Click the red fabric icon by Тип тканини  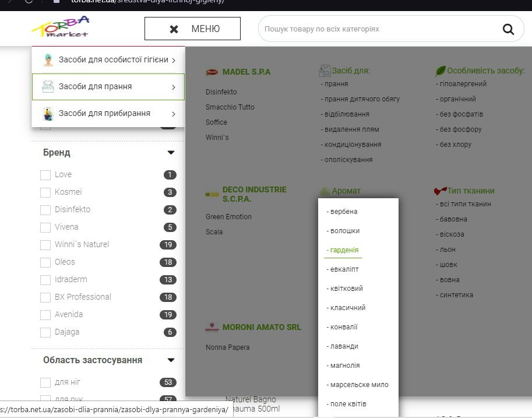coord(440,191)
